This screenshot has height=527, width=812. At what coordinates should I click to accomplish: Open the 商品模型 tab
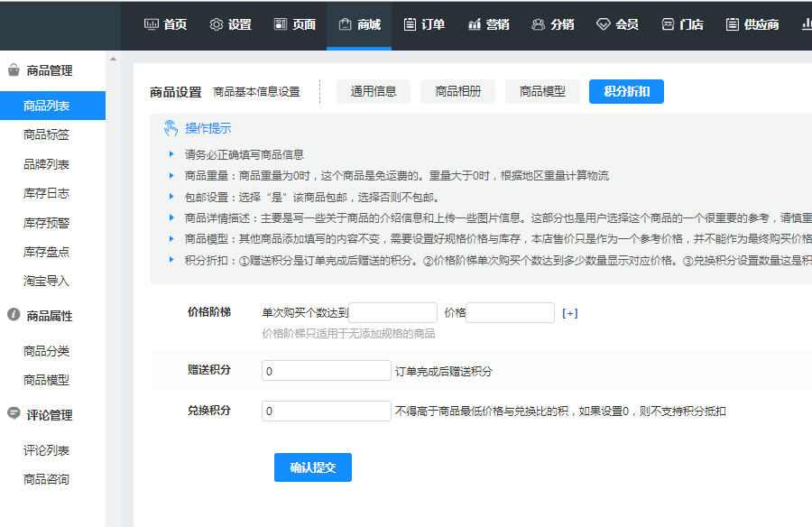tap(542, 91)
